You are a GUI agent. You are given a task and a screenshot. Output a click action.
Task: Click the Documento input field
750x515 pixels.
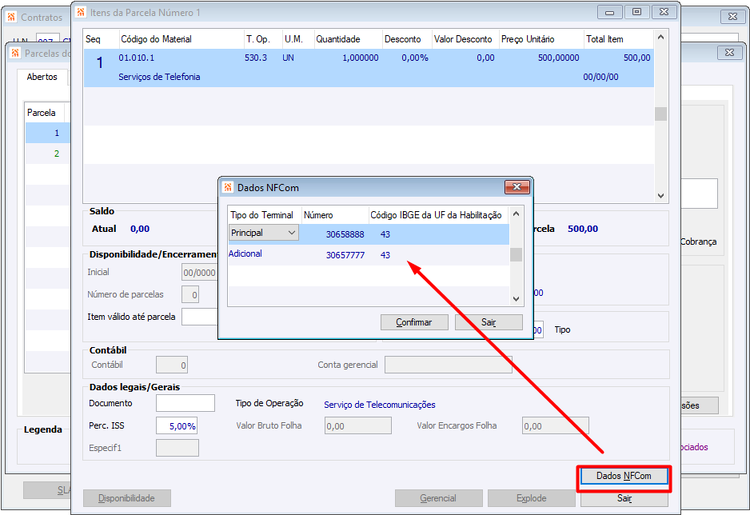[x=185, y=403]
